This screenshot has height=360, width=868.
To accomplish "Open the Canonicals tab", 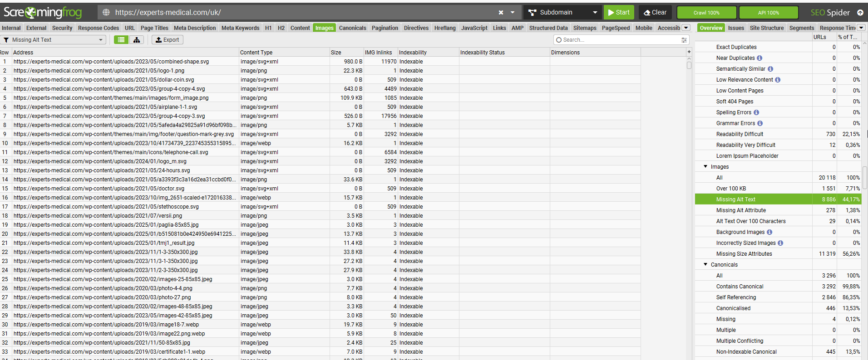I will [x=352, y=28].
